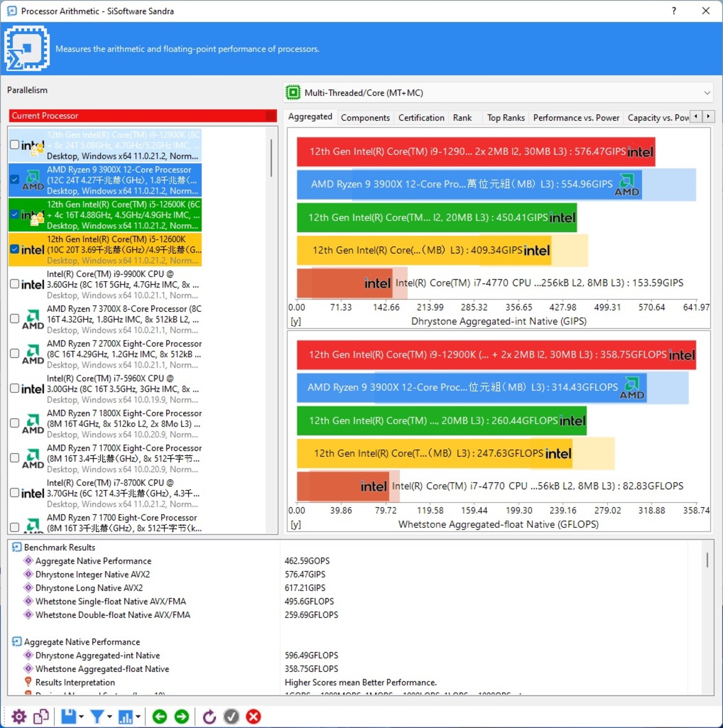Click the Aggregate Native Performance section icon

tap(17, 642)
